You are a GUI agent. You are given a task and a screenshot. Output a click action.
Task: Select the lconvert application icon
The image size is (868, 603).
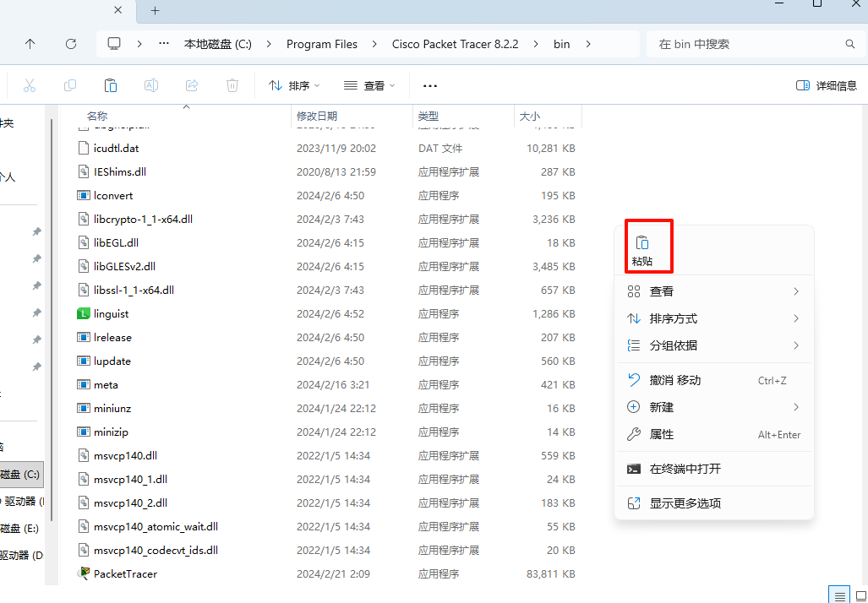point(83,196)
